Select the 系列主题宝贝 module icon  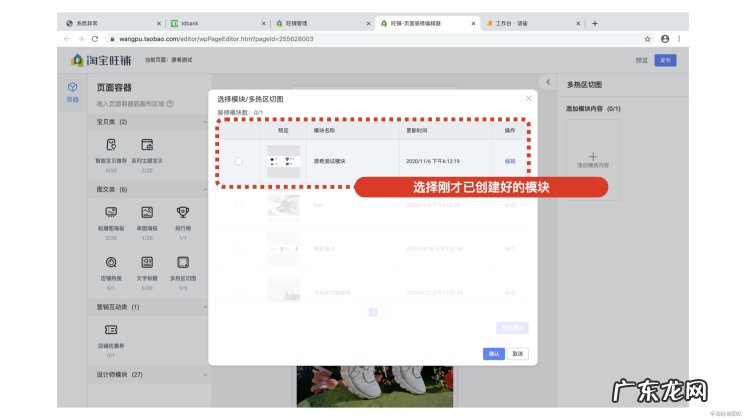[x=147, y=145]
